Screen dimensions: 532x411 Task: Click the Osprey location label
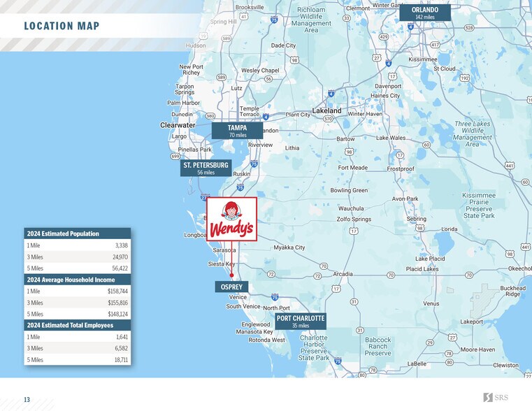tap(231, 287)
